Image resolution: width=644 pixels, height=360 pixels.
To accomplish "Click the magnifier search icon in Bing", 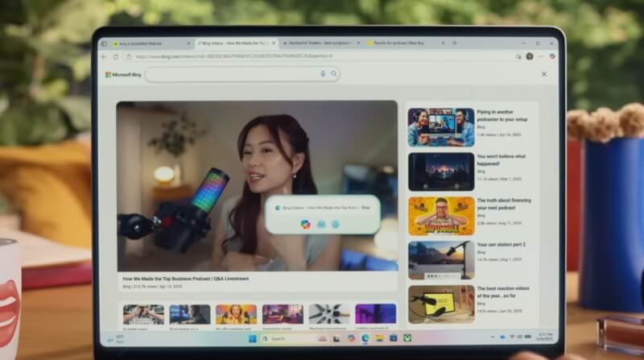I will pyautogui.click(x=333, y=73).
